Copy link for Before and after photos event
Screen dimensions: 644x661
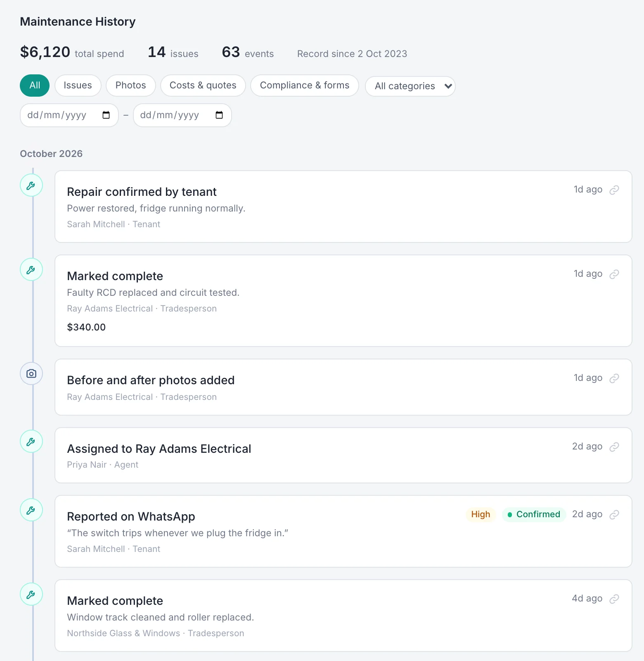[614, 378]
